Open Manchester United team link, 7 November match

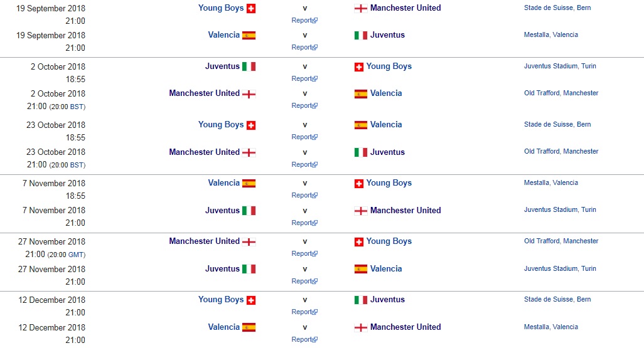(x=405, y=210)
